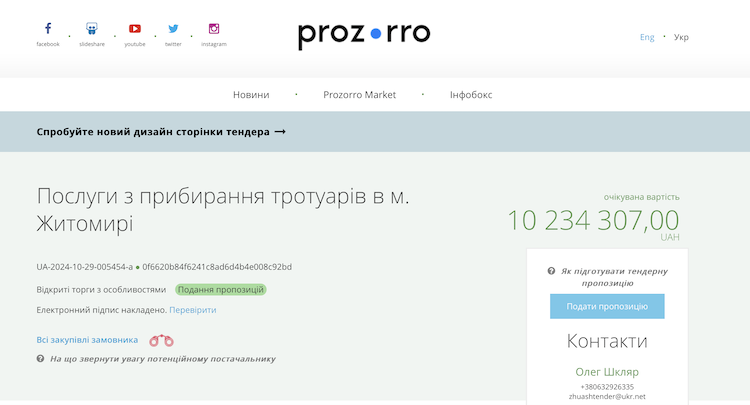Click the Перевірити signature link
This screenshot has height=405, width=750.
193,310
